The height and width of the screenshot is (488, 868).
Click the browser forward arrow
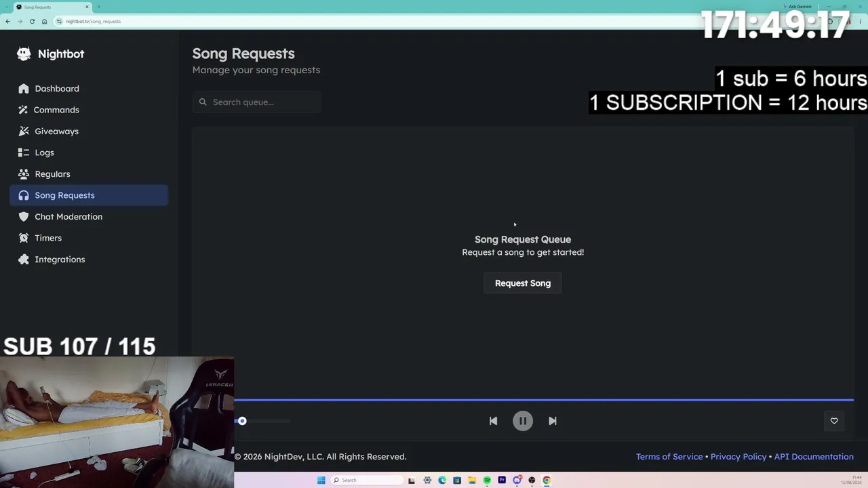[x=20, y=22]
